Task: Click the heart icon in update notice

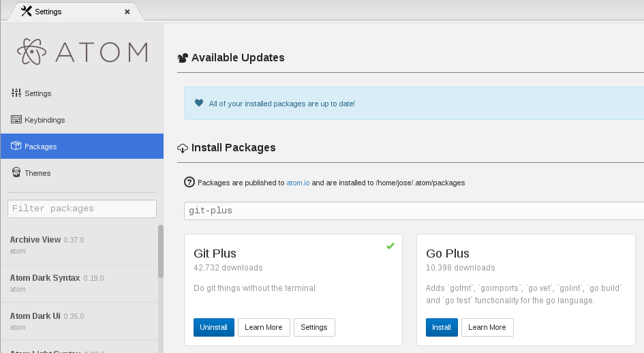Action: pyautogui.click(x=199, y=104)
